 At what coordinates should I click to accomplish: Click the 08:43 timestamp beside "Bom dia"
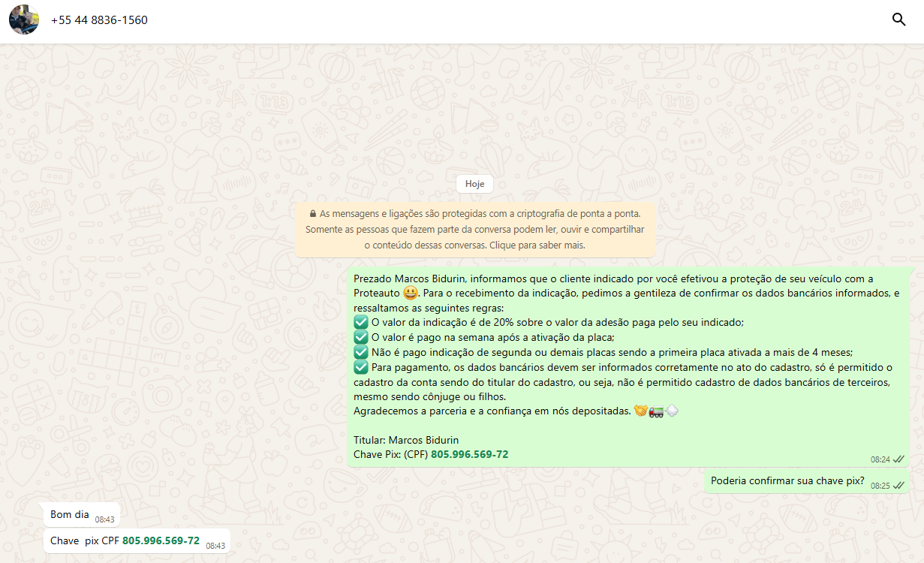click(104, 519)
